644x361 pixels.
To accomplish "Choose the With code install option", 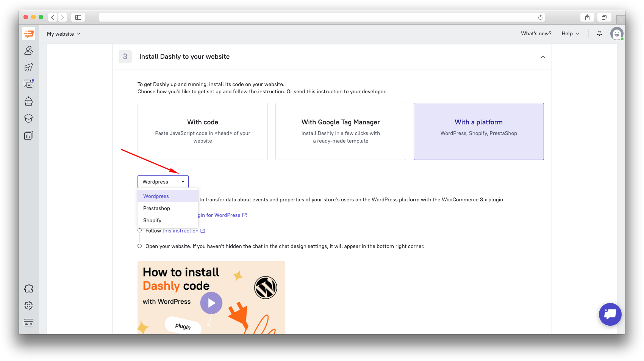I will pos(203,131).
